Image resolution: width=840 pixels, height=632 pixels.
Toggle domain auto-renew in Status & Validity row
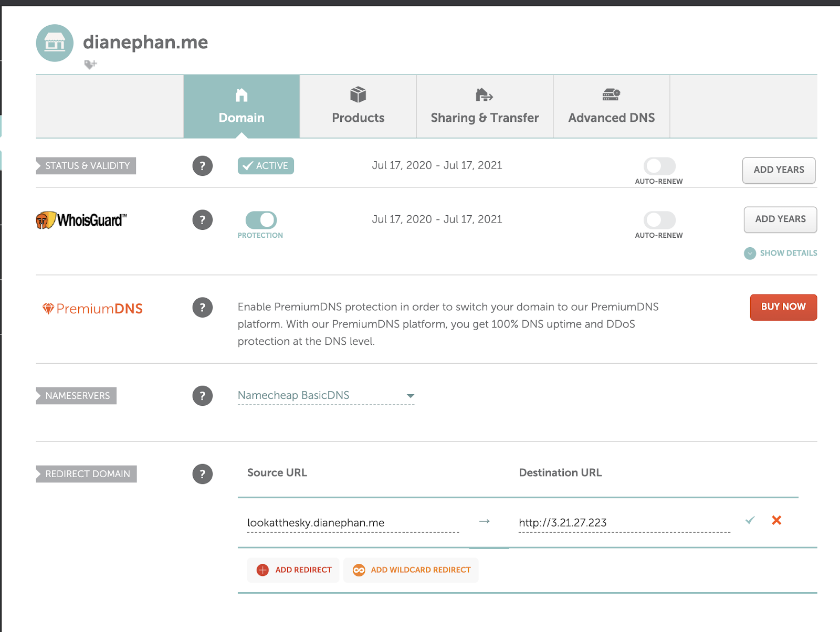pyautogui.click(x=659, y=166)
